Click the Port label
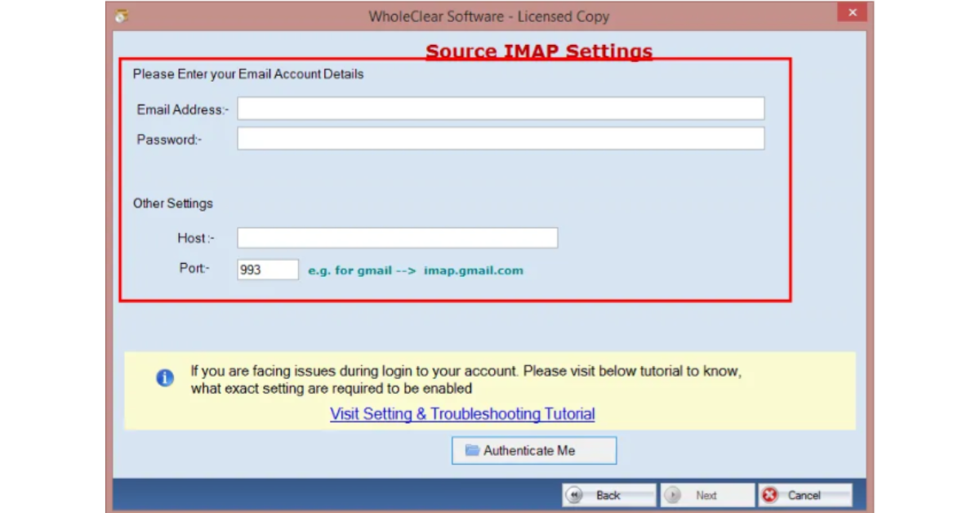 click(x=194, y=268)
